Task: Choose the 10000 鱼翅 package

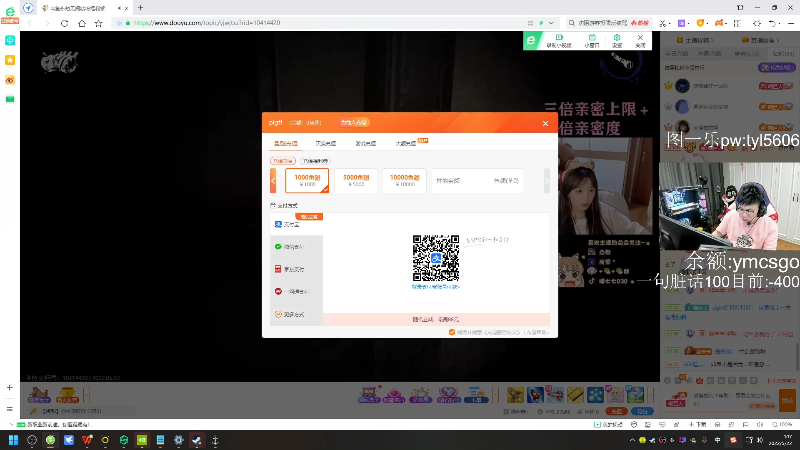Action: [x=405, y=180]
